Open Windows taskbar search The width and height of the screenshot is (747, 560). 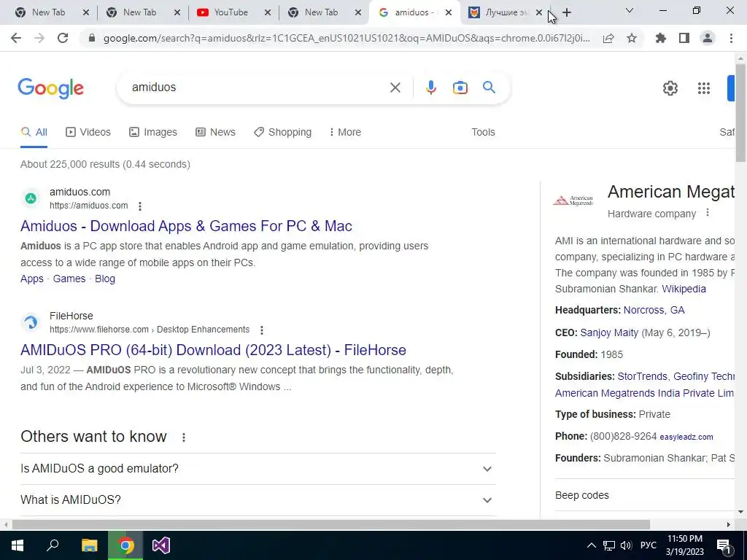53,545
